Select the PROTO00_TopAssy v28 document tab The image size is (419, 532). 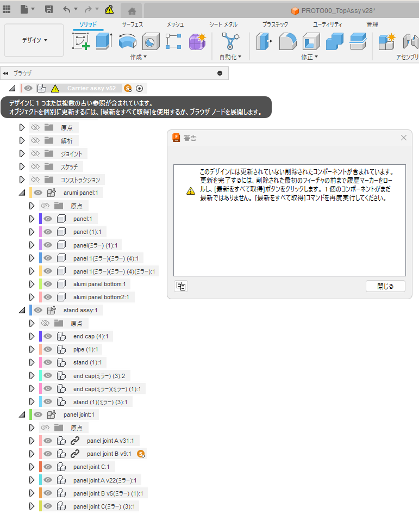[333, 11]
